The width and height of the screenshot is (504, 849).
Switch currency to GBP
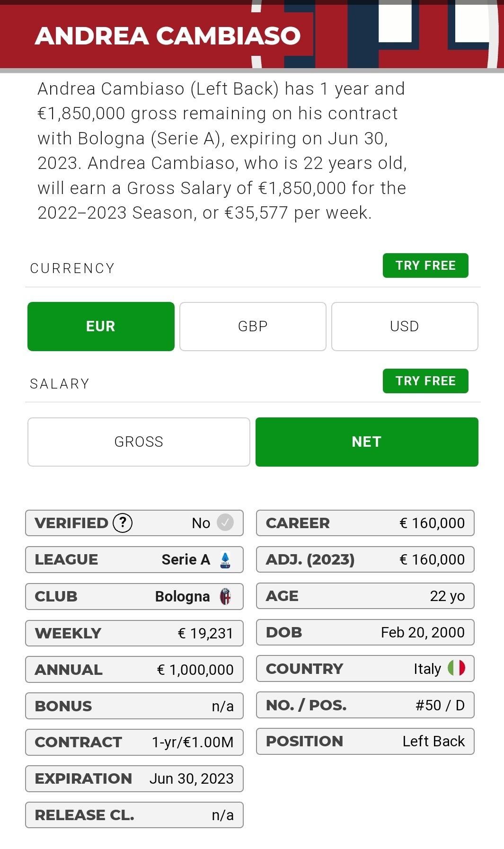253,327
